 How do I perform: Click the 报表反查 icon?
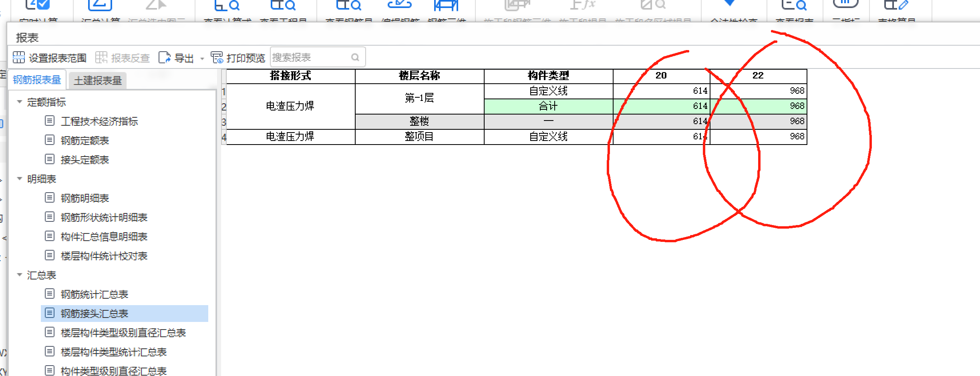click(101, 58)
